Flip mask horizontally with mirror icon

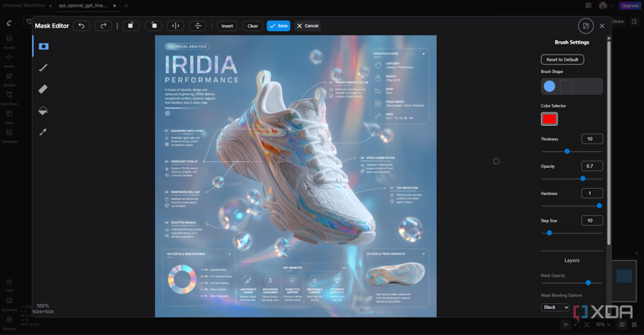pyautogui.click(x=175, y=26)
